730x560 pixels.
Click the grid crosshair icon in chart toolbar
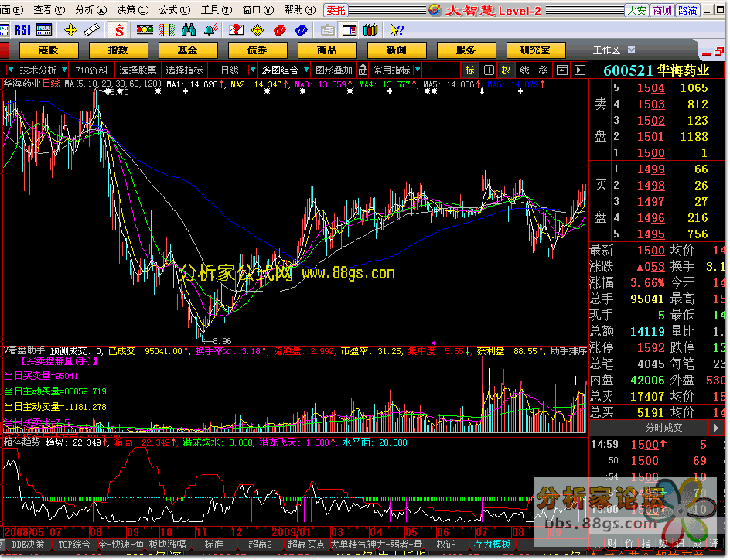pyautogui.click(x=489, y=70)
